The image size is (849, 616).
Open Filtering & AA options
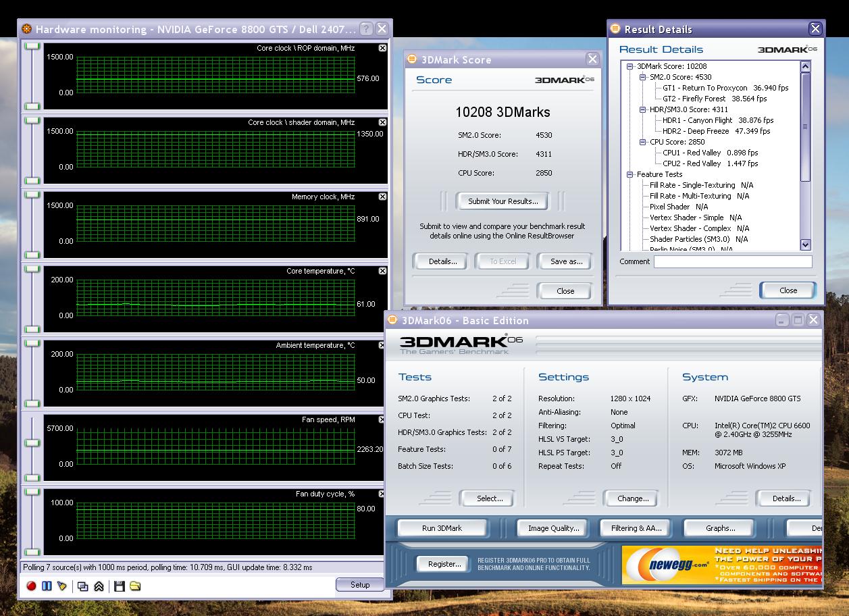click(636, 528)
